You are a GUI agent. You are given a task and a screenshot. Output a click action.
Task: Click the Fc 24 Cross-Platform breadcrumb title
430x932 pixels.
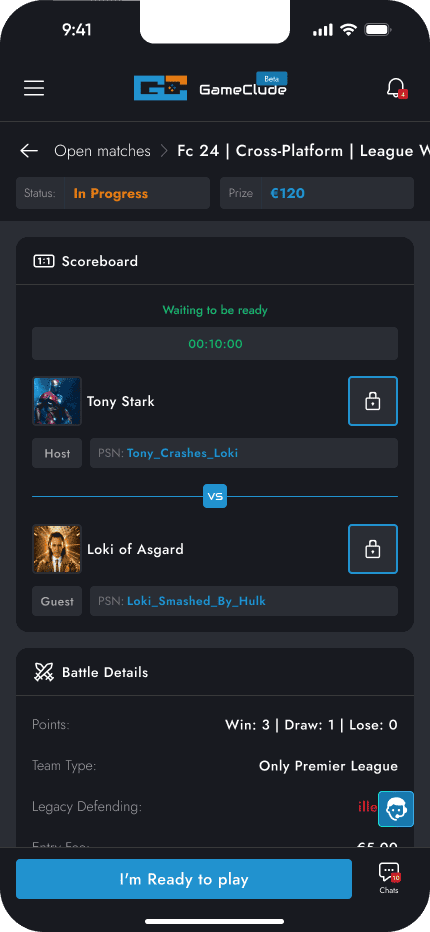tap(303, 151)
